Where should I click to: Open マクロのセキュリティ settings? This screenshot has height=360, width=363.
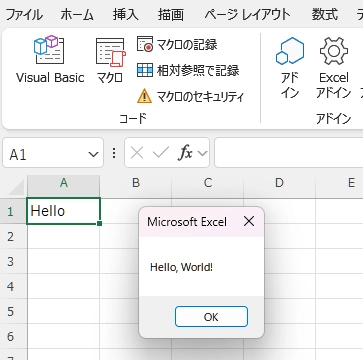click(190, 97)
